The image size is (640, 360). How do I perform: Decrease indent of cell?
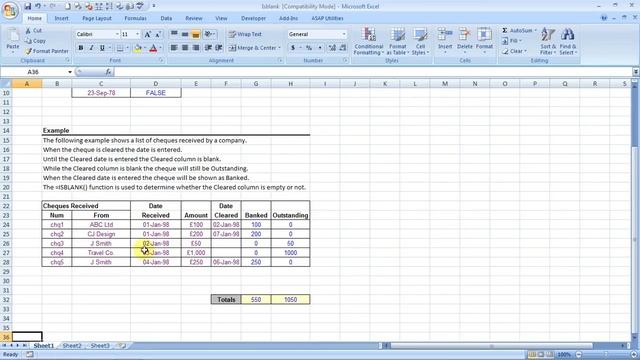coord(208,48)
